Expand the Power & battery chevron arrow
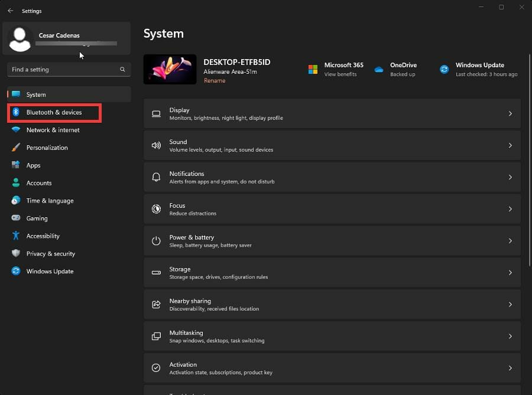 [510, 241]
